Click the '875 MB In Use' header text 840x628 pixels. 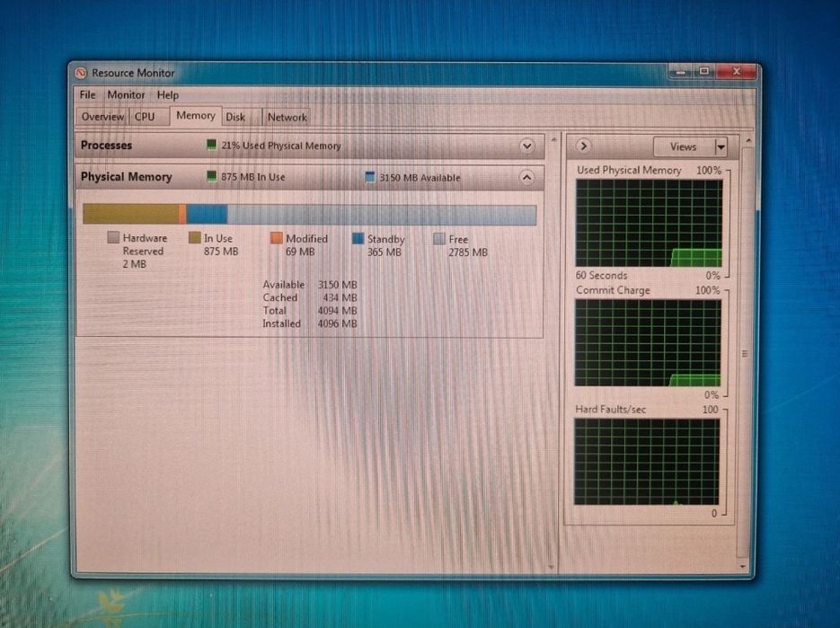click(252, 177)
